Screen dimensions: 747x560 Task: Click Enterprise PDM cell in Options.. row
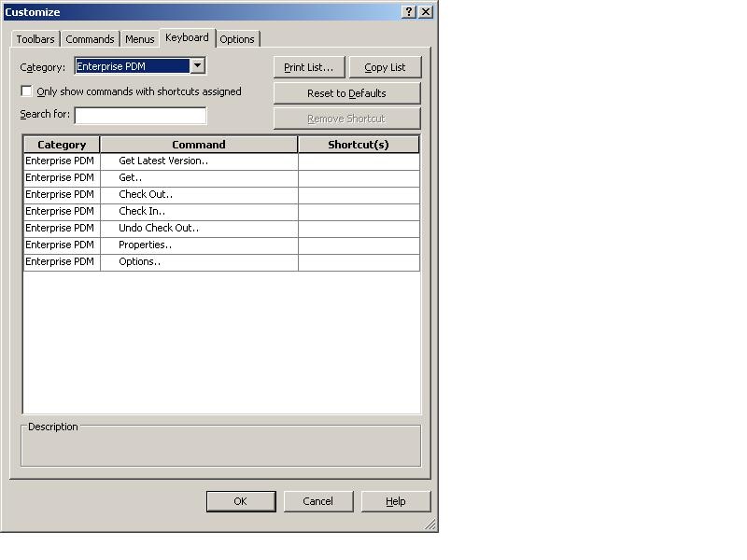point(62,262)
